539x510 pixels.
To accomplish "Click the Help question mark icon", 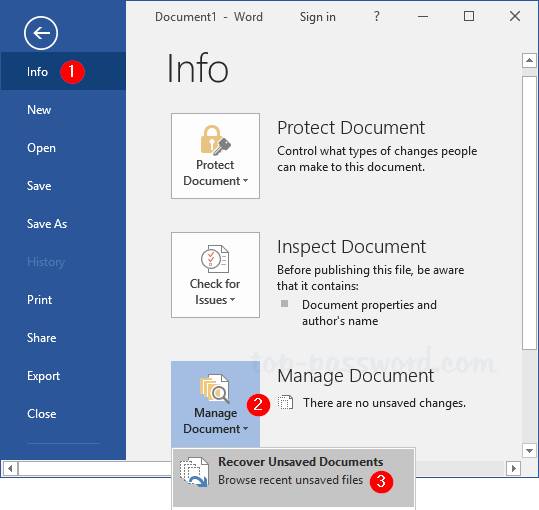I will pyautogui.click(x=377, y=16).
